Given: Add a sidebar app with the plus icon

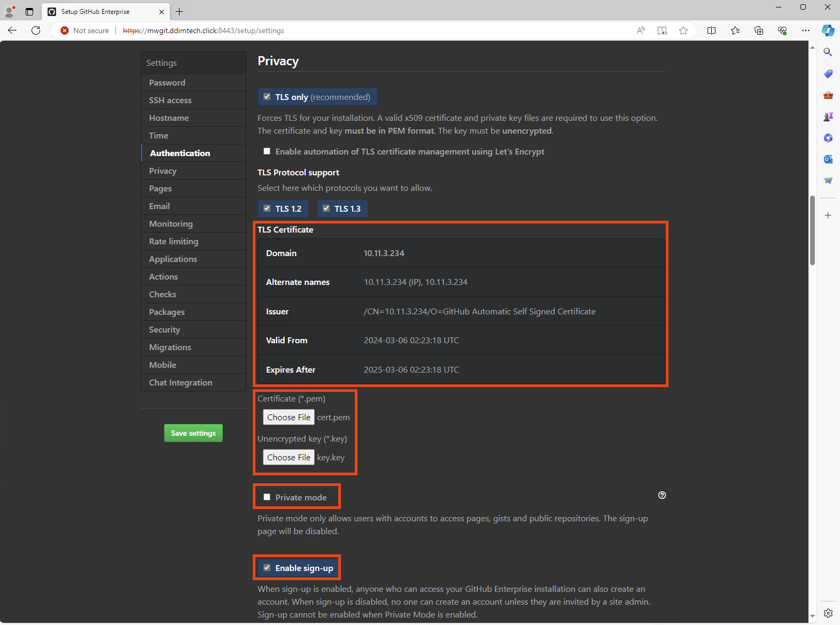Looking at the screenshot, I should tap(828, 215).
